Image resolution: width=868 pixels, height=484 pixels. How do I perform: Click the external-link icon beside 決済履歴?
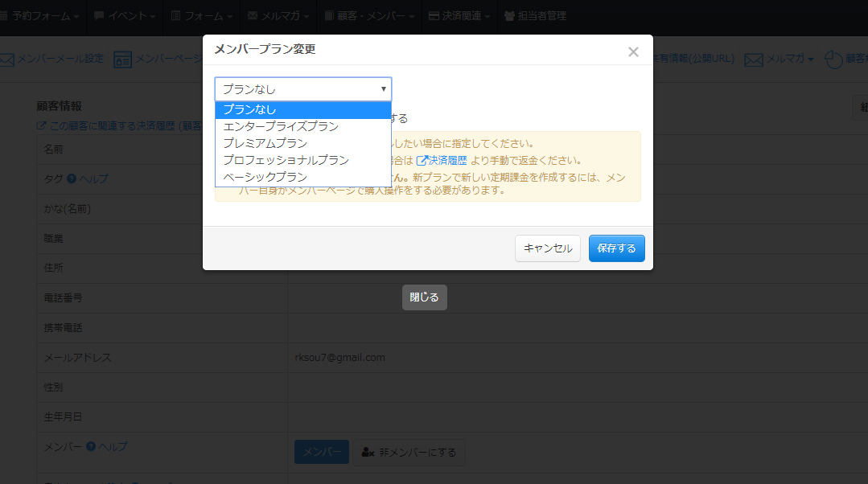(x=422, y=161)
